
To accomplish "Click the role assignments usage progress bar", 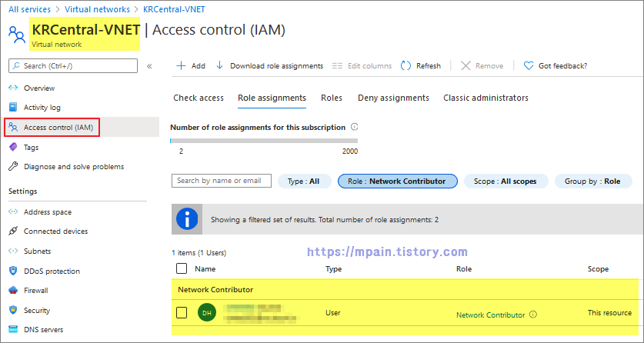I will (x=264, y=141).
